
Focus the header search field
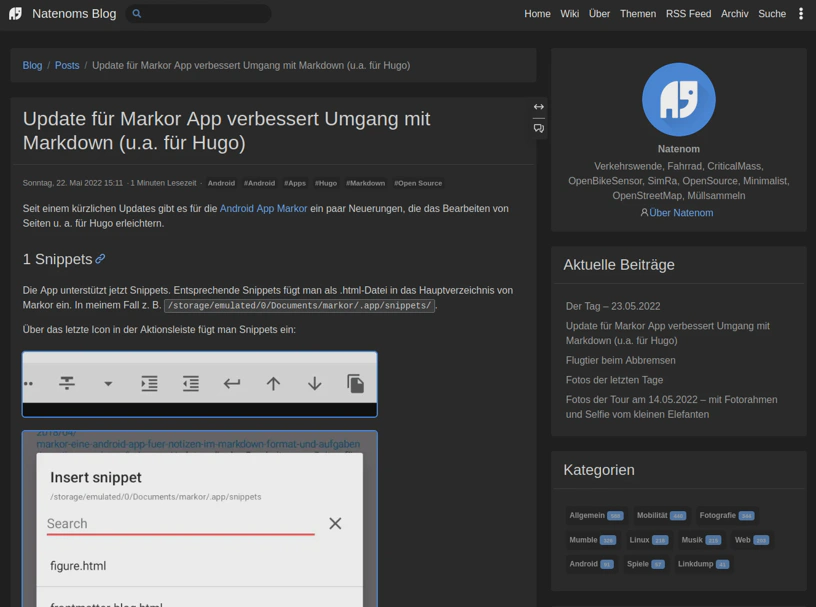coord(198,14)
